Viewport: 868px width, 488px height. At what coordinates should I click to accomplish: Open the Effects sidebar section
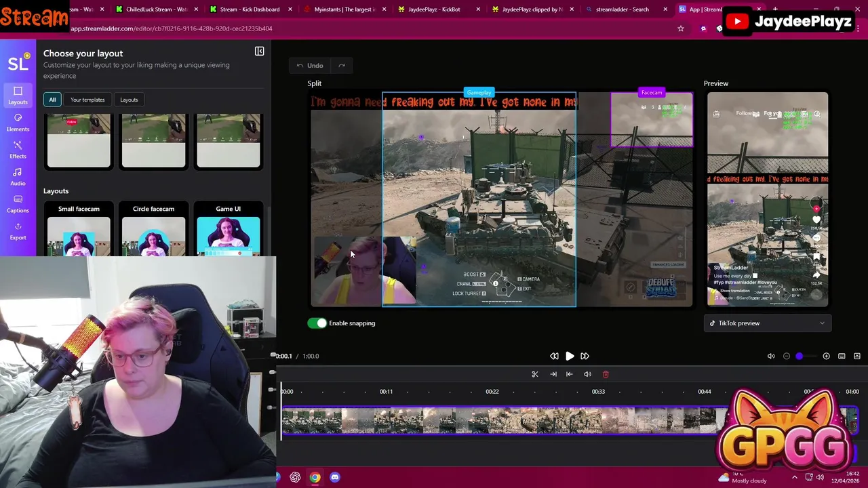coord(18,149)
